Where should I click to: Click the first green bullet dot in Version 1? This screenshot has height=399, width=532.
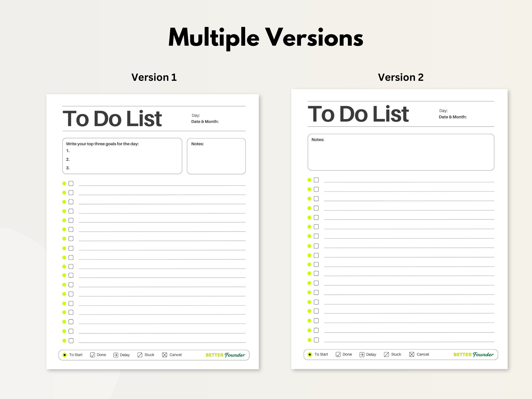point(64,183)
